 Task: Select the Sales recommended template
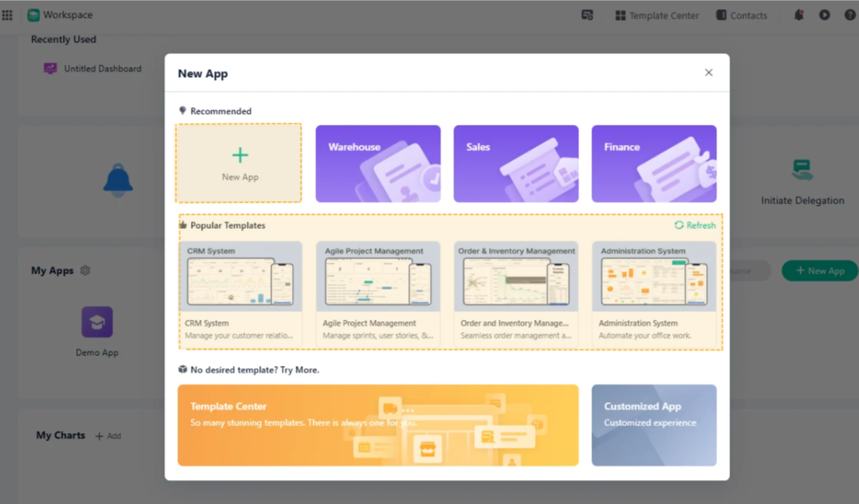click(516, 163)
